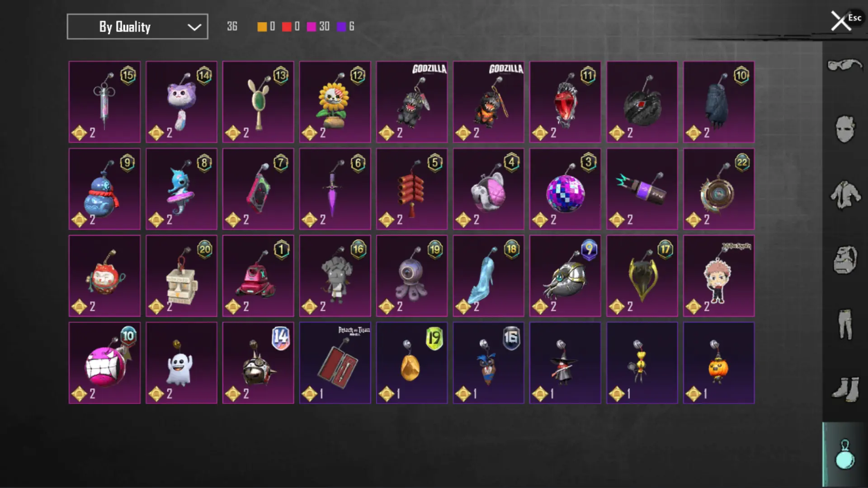
Task: Open the glasses category in sidebar
Action: (x=844, y=66)
